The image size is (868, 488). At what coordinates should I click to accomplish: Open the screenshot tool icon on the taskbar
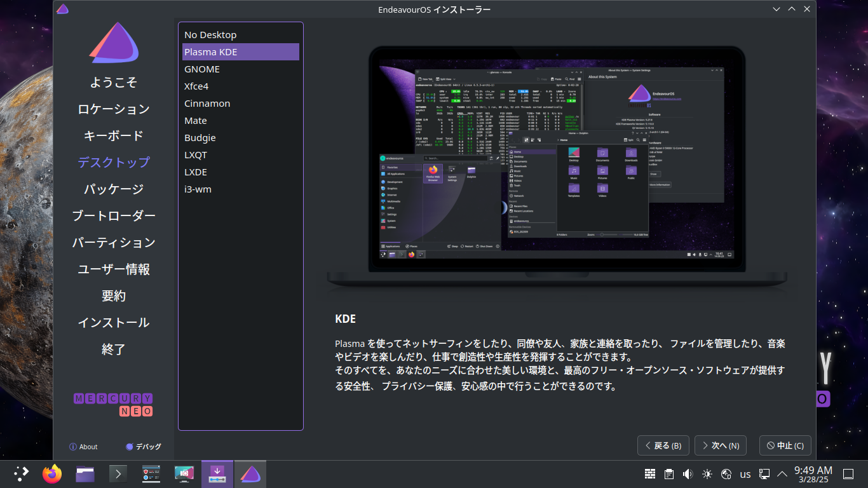(x=184, y=473)
